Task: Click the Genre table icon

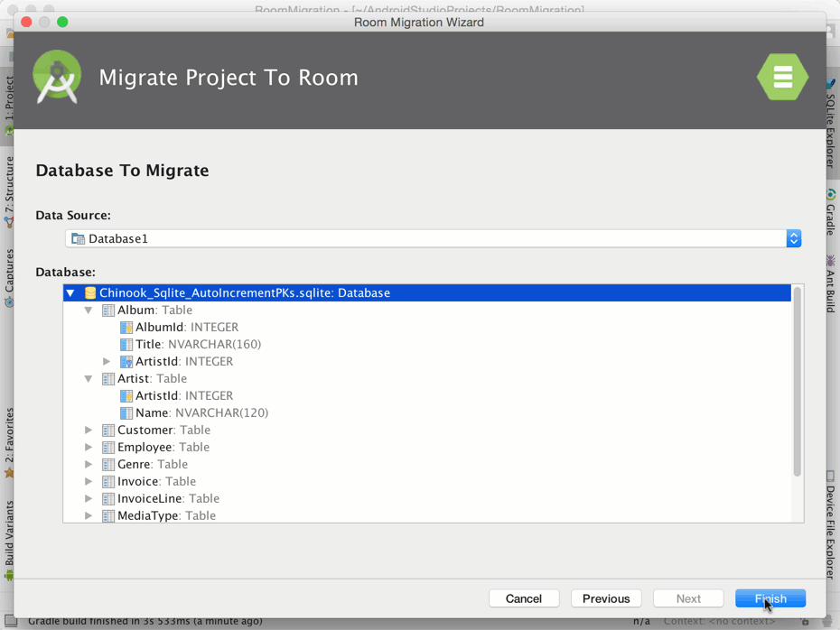Action: 108,465
